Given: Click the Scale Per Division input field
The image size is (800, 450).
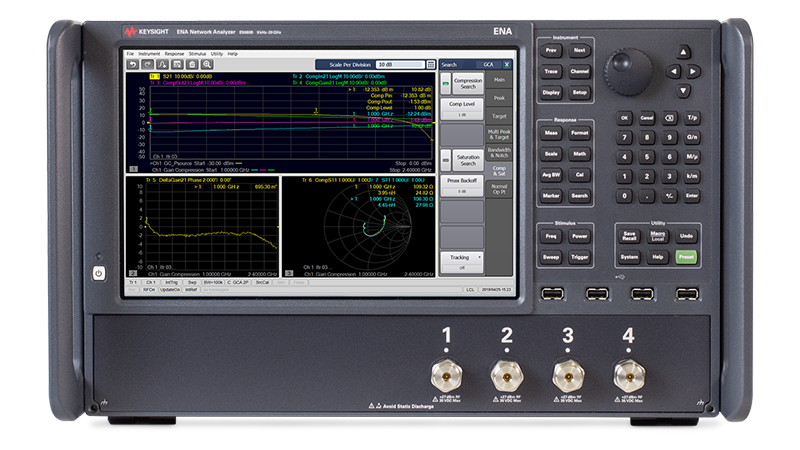Looking at the screenshot, I should 400,65.
